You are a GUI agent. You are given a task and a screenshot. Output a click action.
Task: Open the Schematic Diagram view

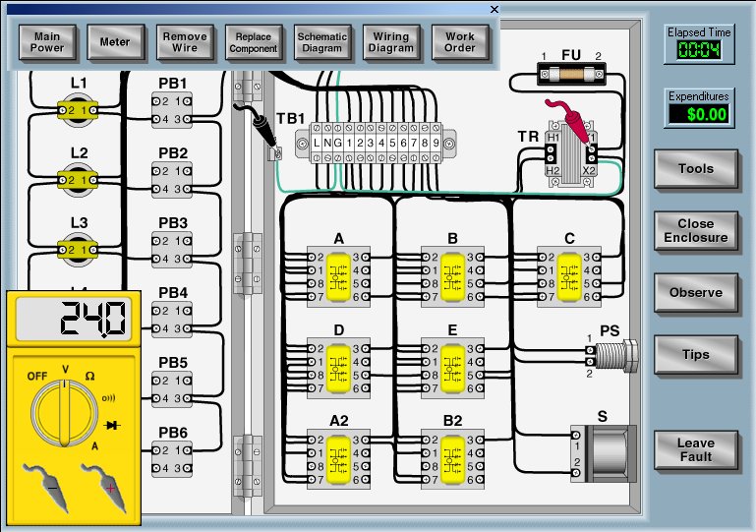322,41
